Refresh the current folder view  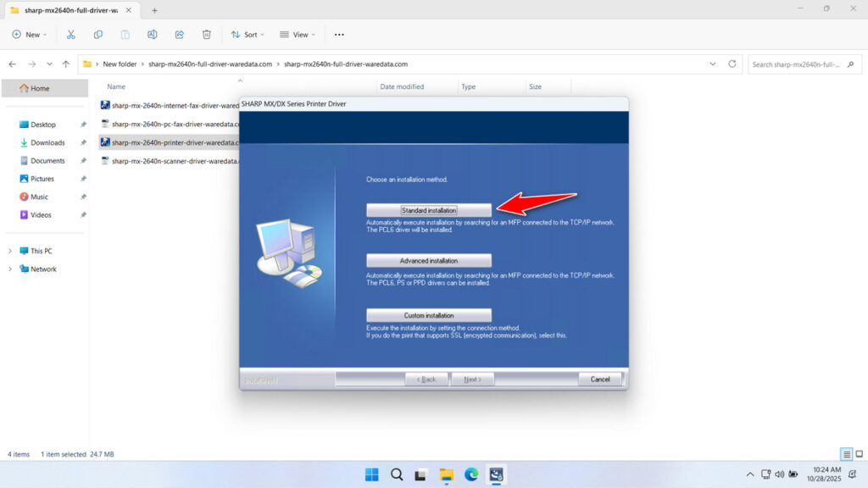pos(733,64)
